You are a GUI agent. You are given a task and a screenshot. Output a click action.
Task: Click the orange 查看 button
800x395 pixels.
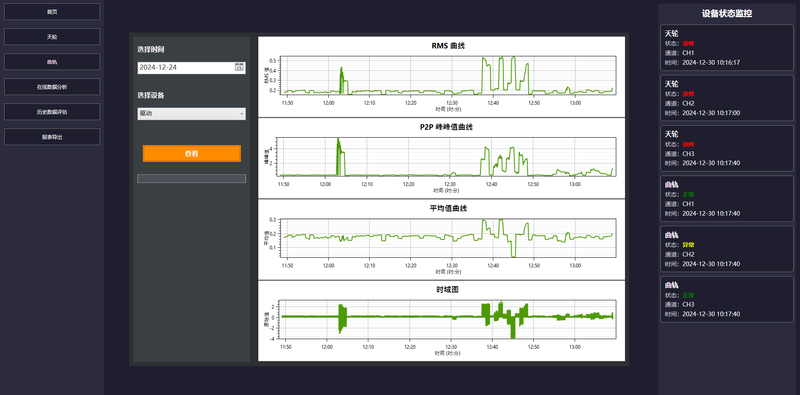pos(192,154)
